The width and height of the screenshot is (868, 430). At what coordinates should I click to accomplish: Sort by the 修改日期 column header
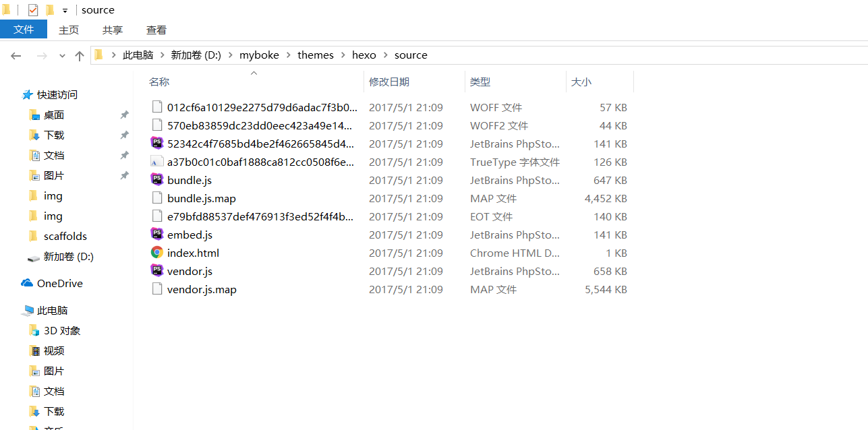pos(389,82)
